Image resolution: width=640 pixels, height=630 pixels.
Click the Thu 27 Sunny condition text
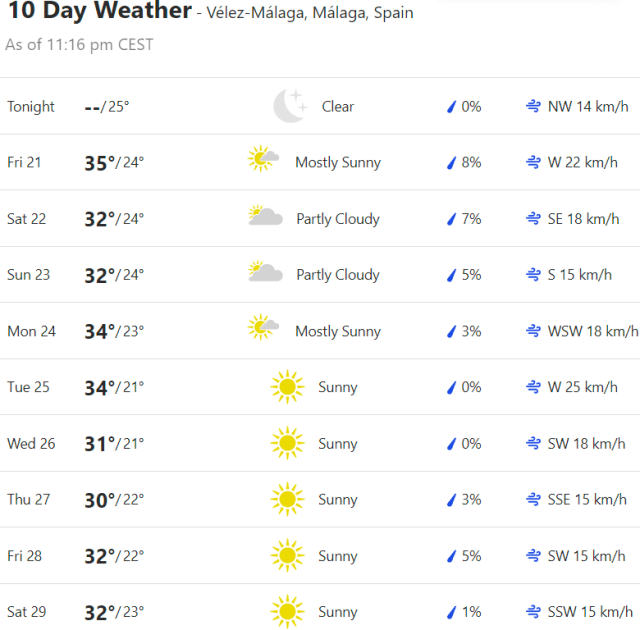337,499
